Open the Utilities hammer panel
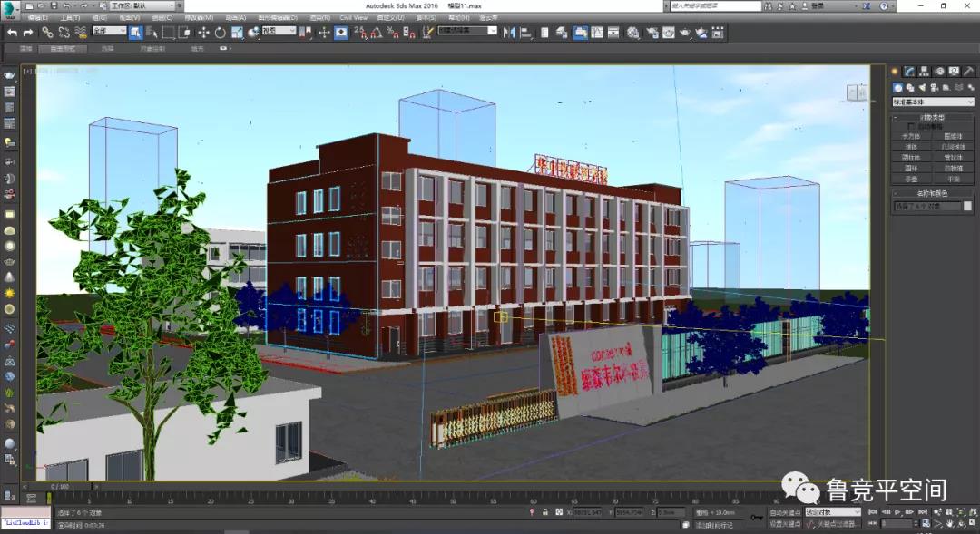The image size is (980, 534). pos(968,72)
